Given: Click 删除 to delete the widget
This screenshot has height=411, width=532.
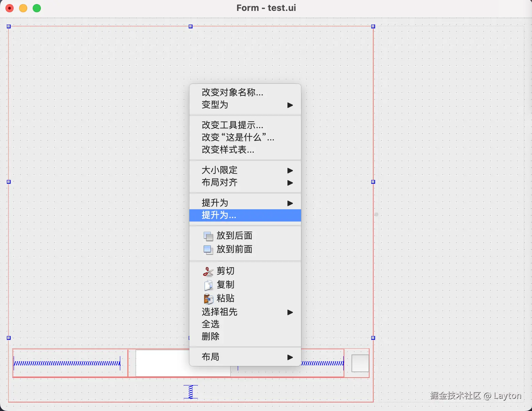Looking at the screenshot, I should pos(210,337).
